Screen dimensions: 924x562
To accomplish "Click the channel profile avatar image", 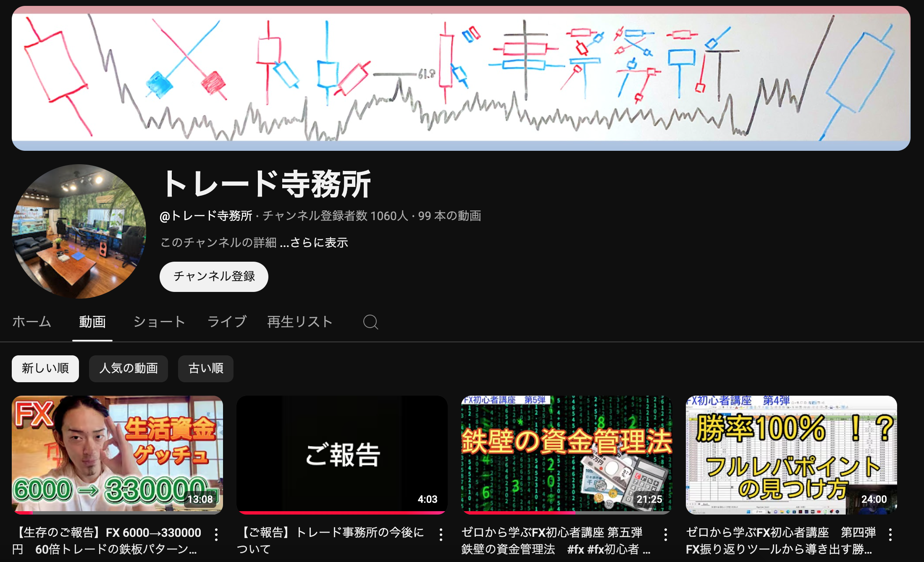I will pos(79,231).
